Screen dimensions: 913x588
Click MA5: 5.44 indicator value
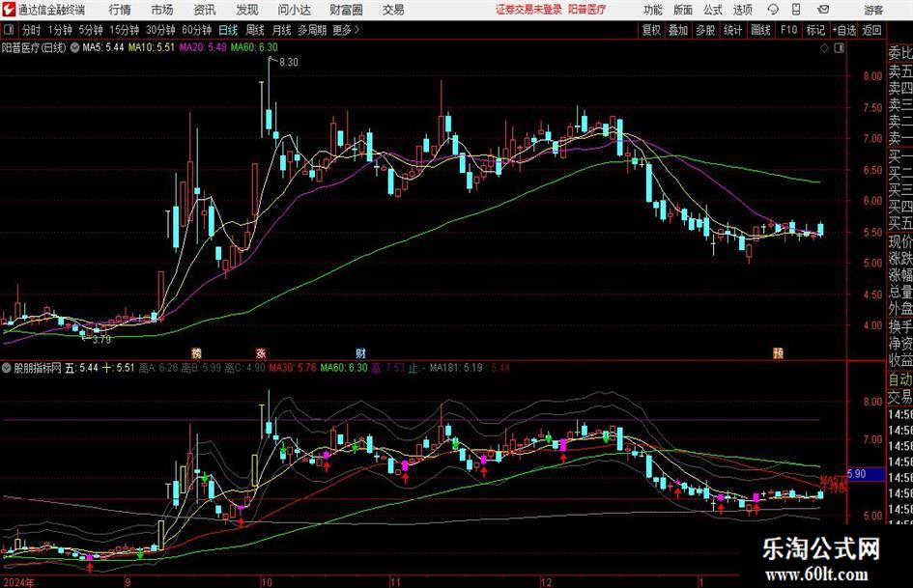pos(103,47)
